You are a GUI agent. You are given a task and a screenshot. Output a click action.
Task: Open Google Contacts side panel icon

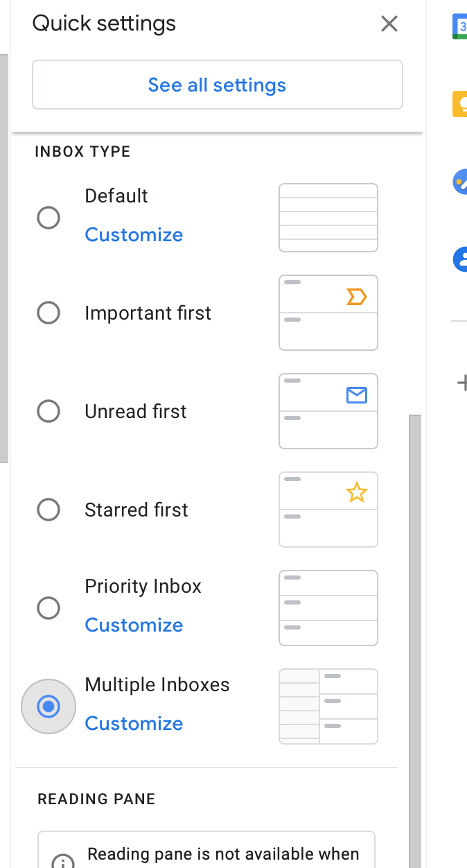pos(460,259)
